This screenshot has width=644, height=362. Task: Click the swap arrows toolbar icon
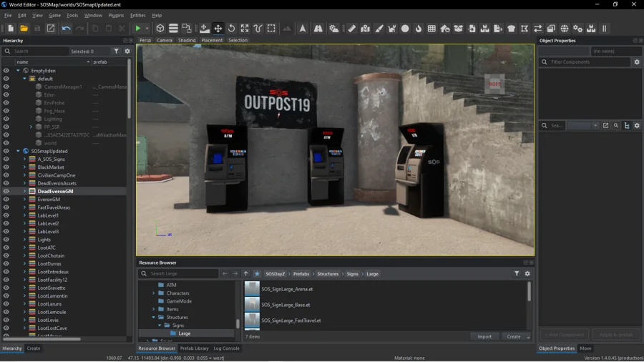pyautogui.click(x=537, y=29)
